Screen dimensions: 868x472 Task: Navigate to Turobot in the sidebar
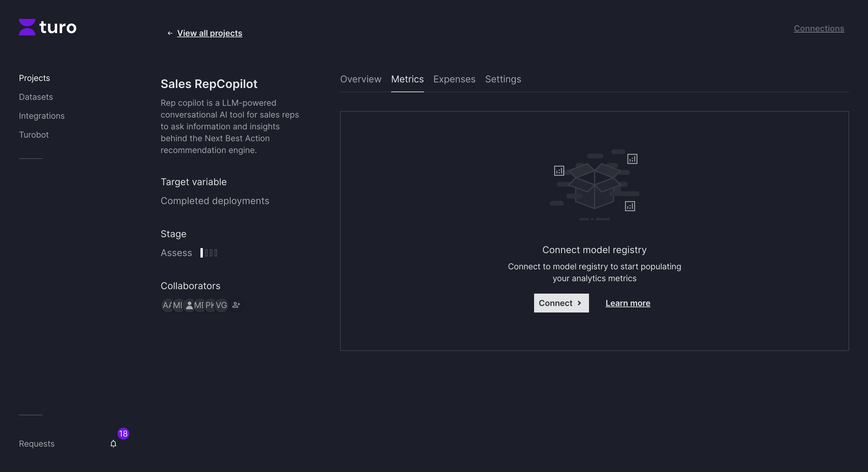(34, 134)
